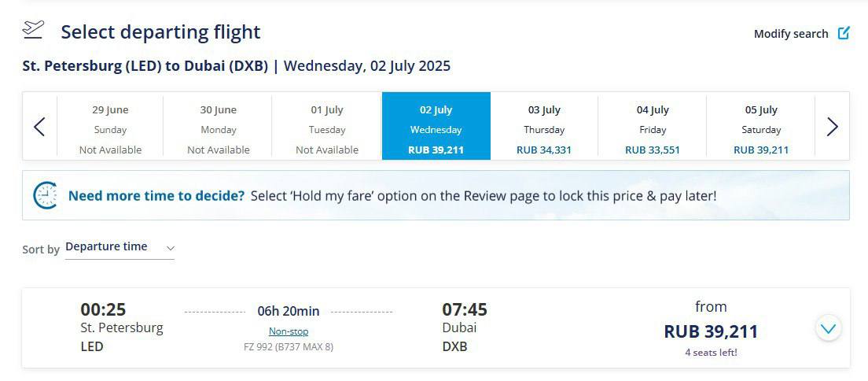
Task: Click the airplane departure icon
Action: coord(33,29)
